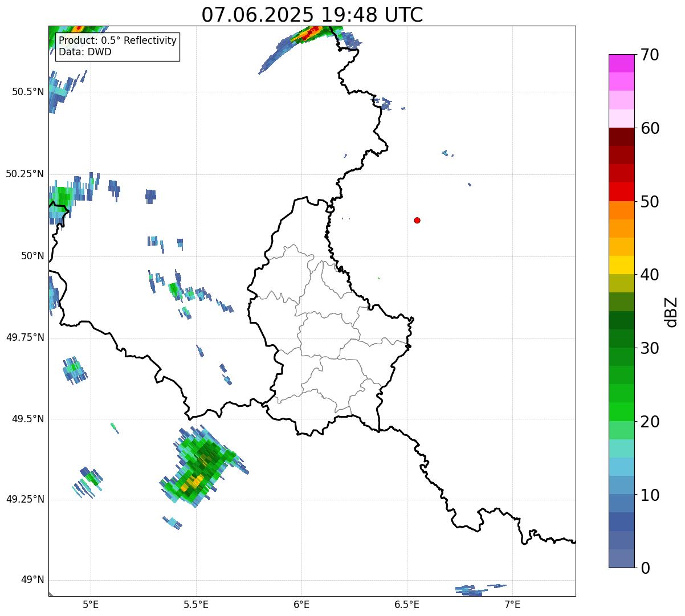The image size is (685, 616).
Task: Click the red station marker dot
Action: coord(417,220)
